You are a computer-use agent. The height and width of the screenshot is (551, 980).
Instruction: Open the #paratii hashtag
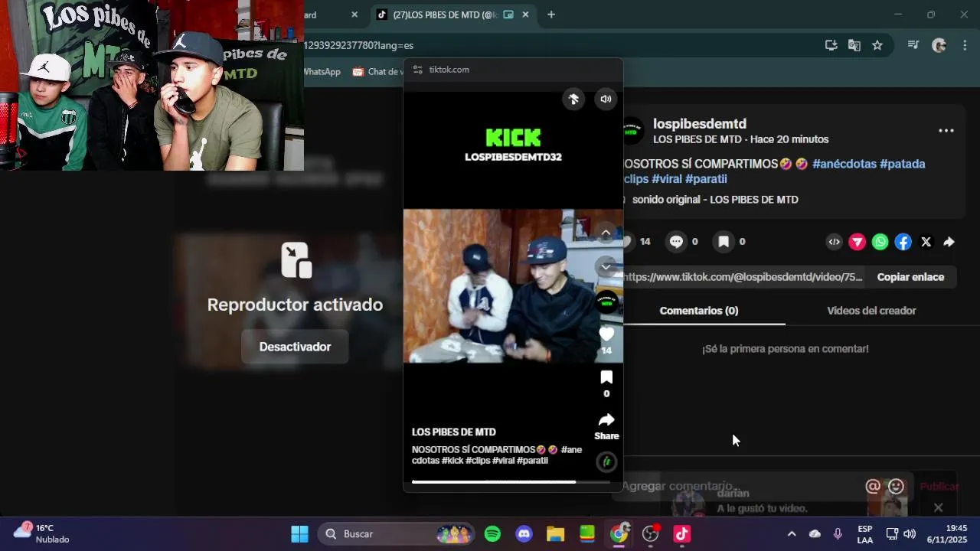coord(706,179)
